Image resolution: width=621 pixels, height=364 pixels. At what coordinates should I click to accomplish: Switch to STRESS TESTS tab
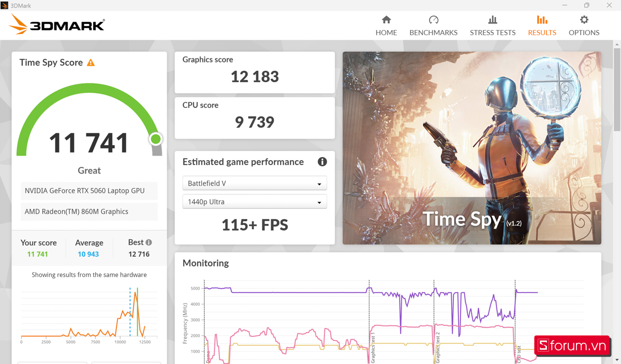tap(493, 26)
